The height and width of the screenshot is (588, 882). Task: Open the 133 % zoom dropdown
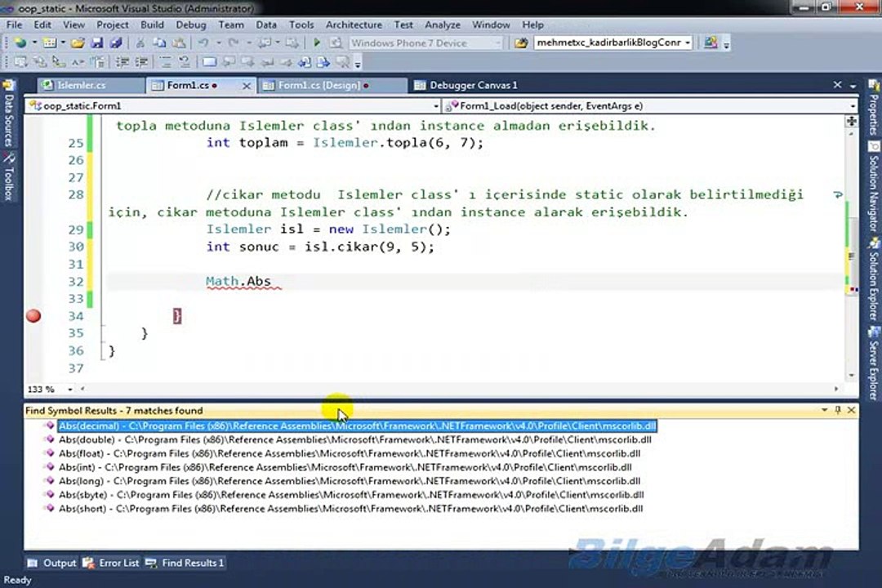pos(69,390)
